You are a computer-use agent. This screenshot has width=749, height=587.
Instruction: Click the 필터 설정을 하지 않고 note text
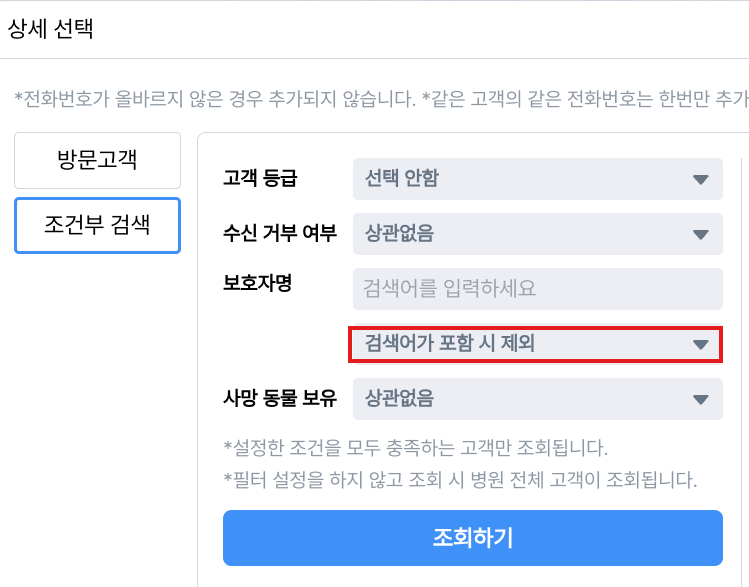460,479
